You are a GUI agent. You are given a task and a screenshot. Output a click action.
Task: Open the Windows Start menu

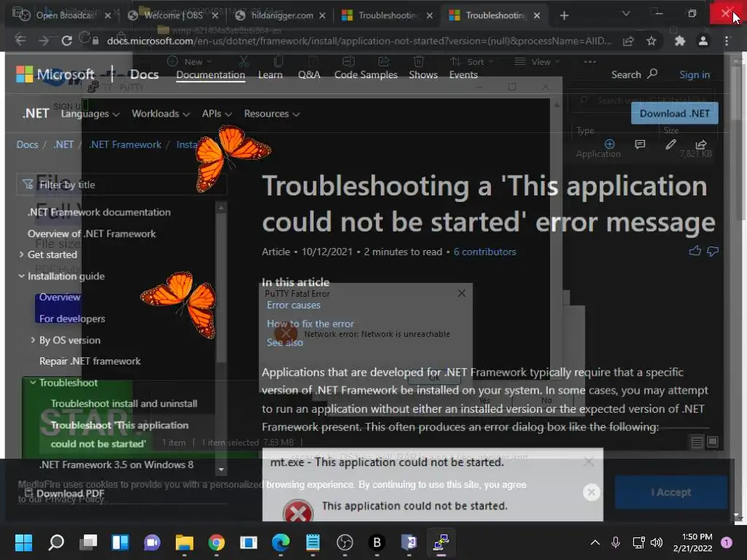click(x=23, y=542)
